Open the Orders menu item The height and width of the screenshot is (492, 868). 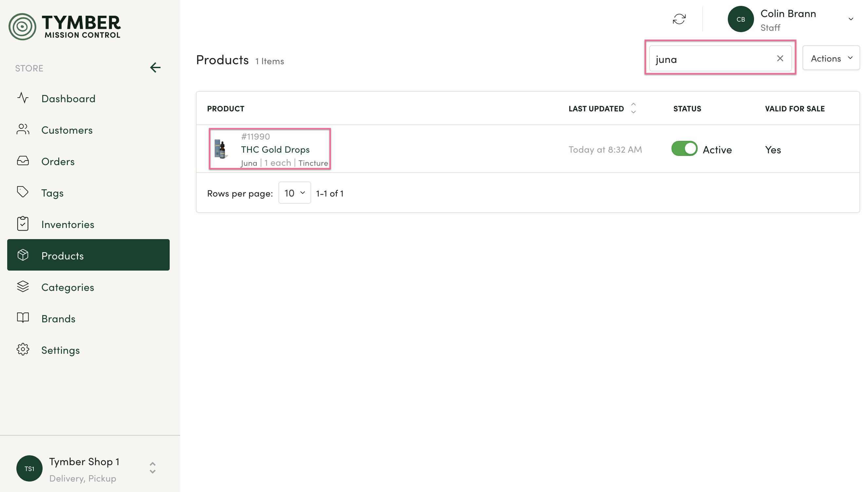click(x=58, y=161)
